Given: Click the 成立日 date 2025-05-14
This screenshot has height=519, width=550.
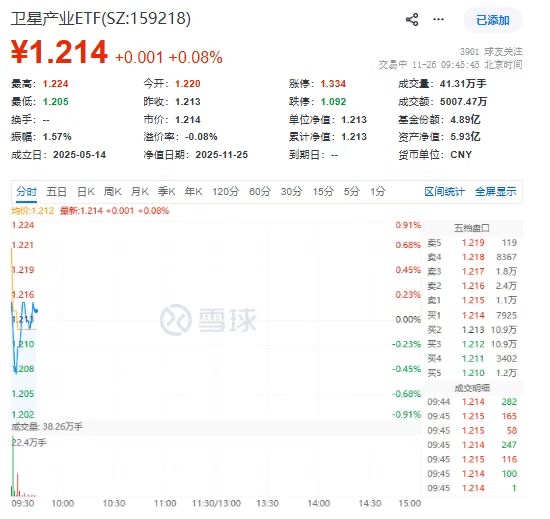Looking at the screenshot, I should pyautogui.click(x=80, y=155).
